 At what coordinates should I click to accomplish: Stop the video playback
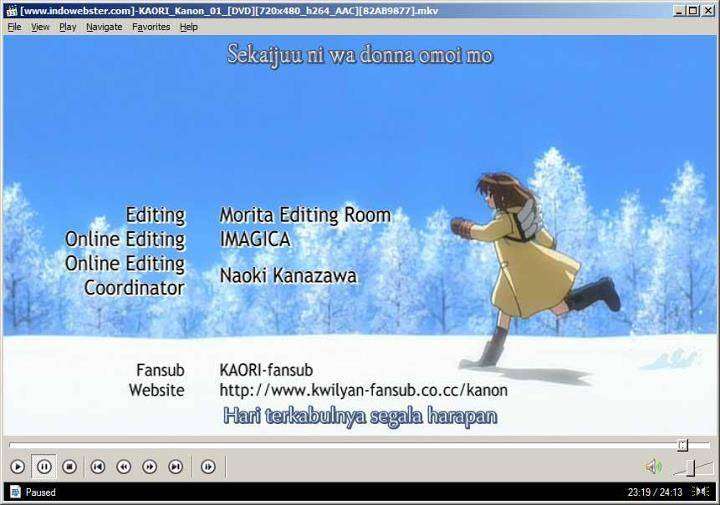[x=70, y=466]
